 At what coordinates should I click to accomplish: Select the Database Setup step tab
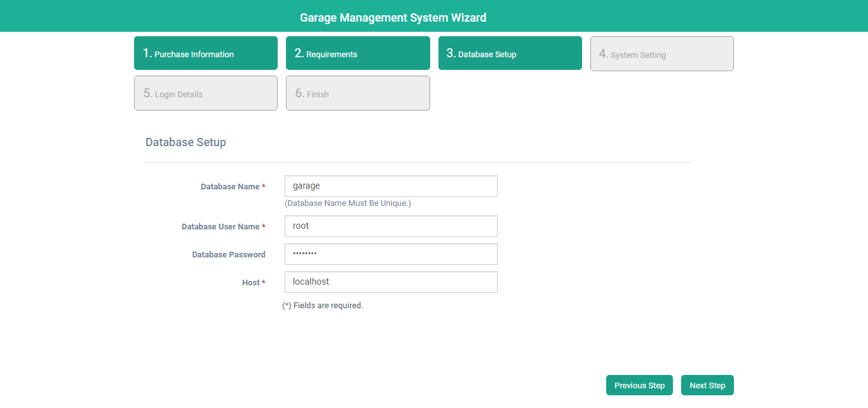510,53
